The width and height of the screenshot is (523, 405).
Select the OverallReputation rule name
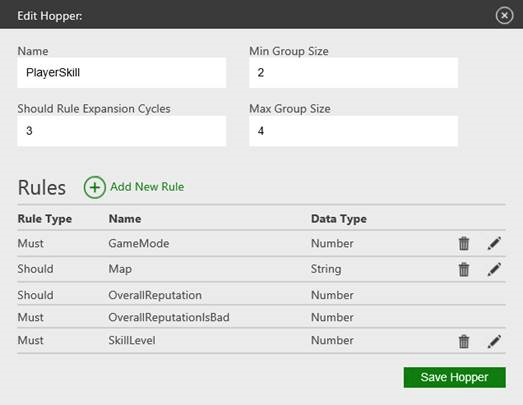point(155,295)
